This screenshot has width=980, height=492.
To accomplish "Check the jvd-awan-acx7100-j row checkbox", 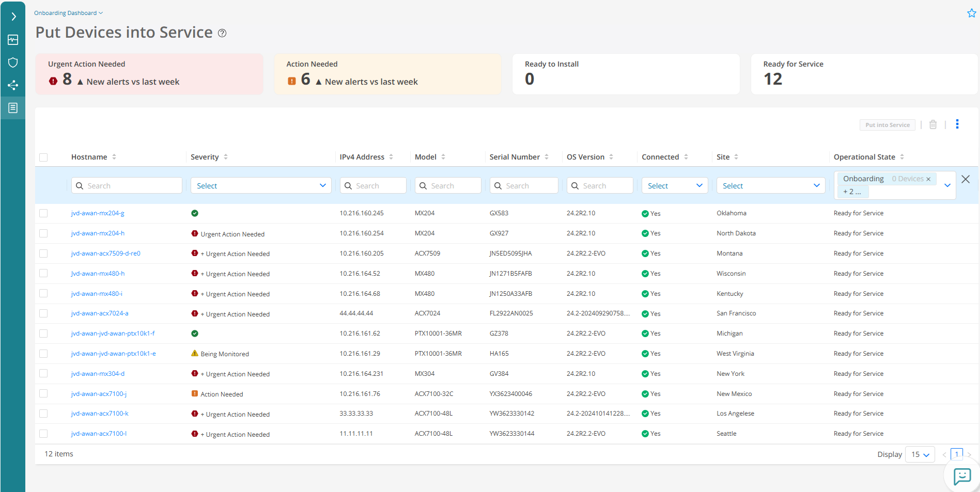I will tap(43, 394).
